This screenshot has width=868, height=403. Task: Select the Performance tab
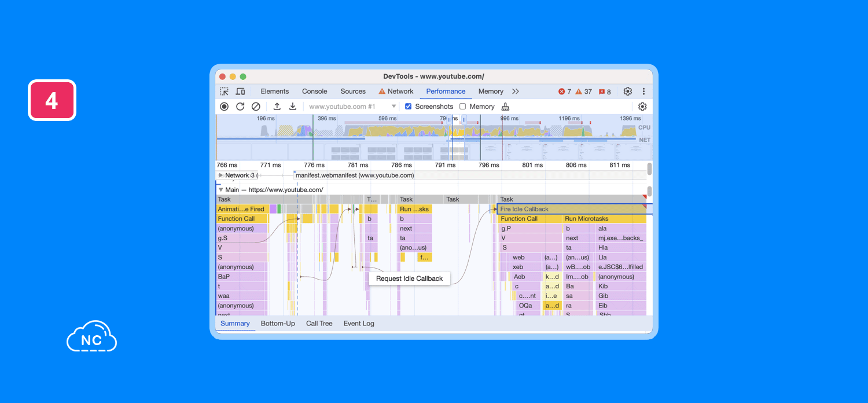pos(446,91)
